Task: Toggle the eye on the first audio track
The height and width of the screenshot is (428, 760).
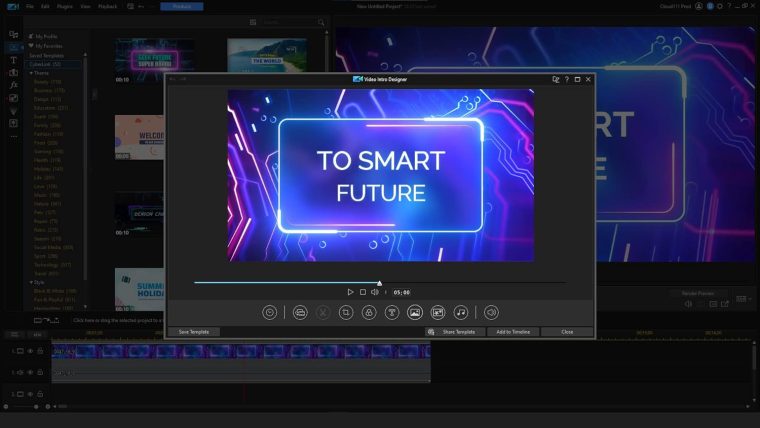Action: (30, 372)
